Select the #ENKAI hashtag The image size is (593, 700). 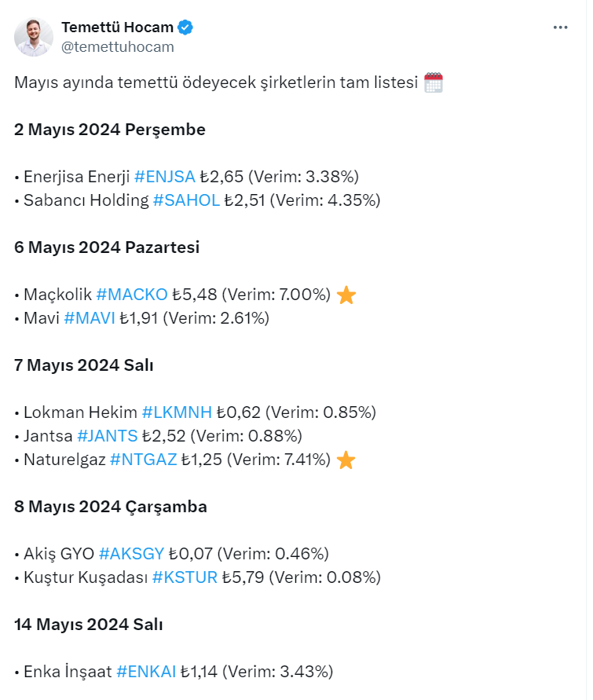point(146,672)
